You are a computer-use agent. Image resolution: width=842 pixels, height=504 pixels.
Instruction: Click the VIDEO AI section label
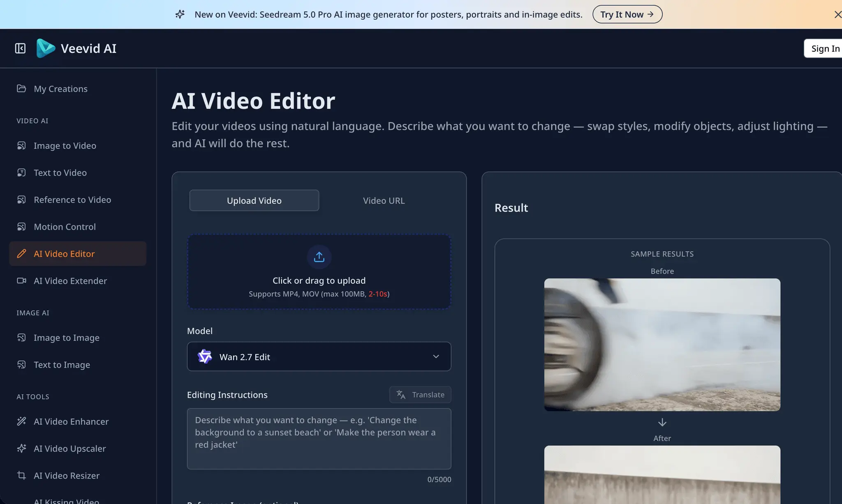pos(32,121)
